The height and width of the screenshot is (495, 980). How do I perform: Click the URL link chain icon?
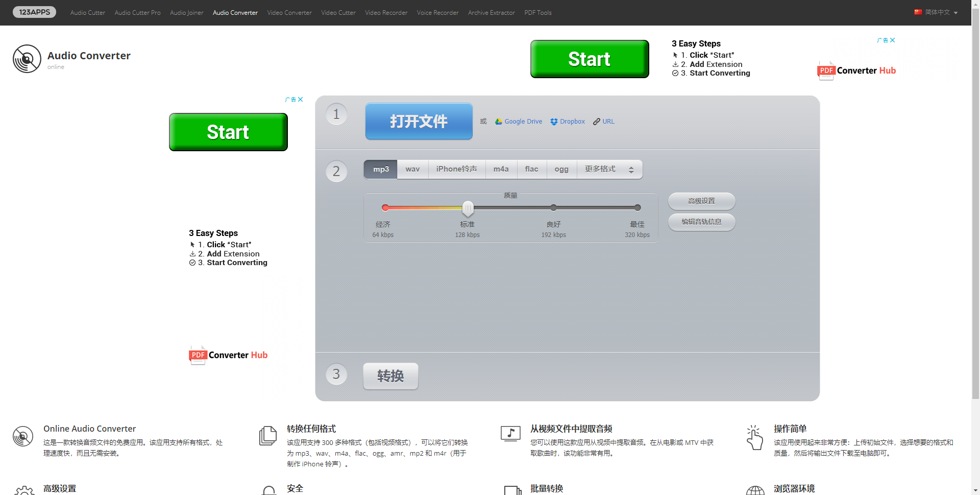coord(596,122)
